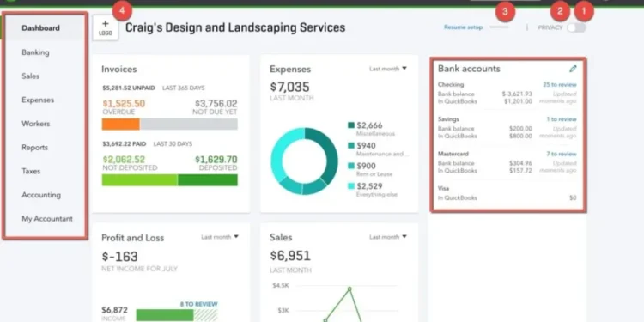Open the Sales sidebar section
This screenshot has width=644, height=322.
click(31, 76)
